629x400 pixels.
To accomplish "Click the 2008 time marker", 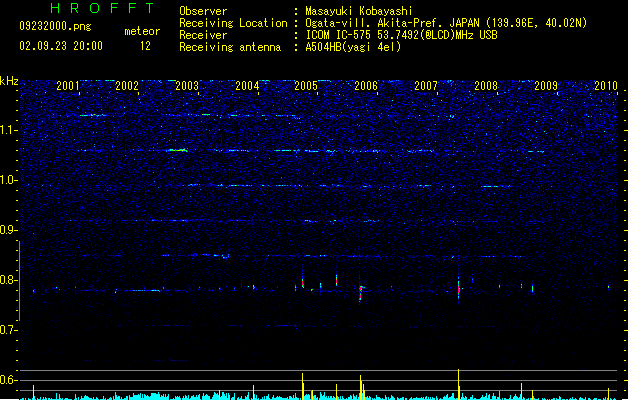I will [x=486, y=86].
